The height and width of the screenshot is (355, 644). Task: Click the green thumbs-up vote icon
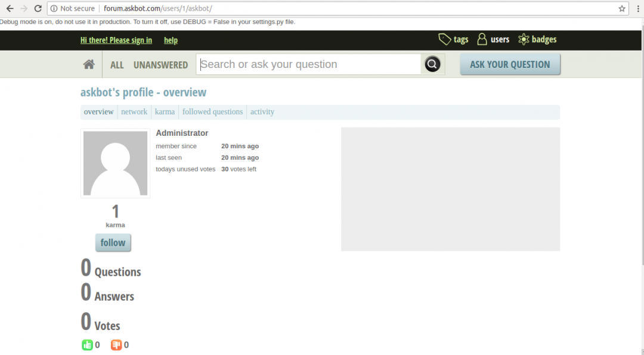pos(87,344)
